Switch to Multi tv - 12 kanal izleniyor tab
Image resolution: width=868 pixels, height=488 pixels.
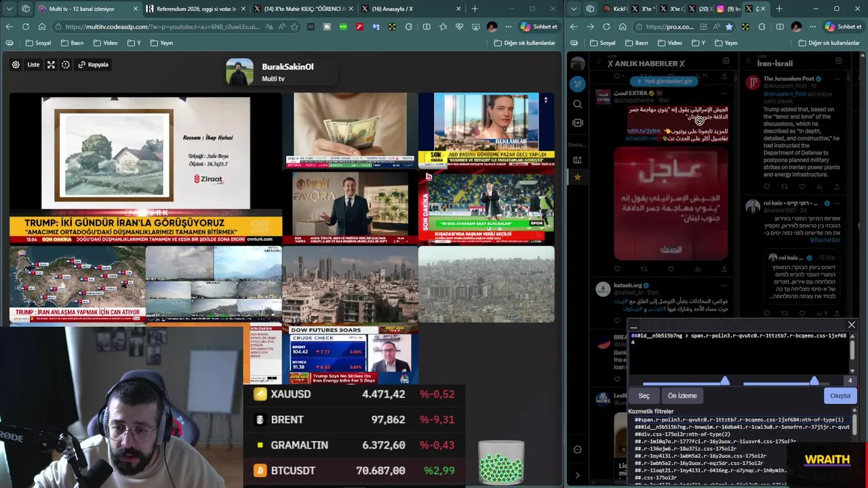[x=88, y=9]
